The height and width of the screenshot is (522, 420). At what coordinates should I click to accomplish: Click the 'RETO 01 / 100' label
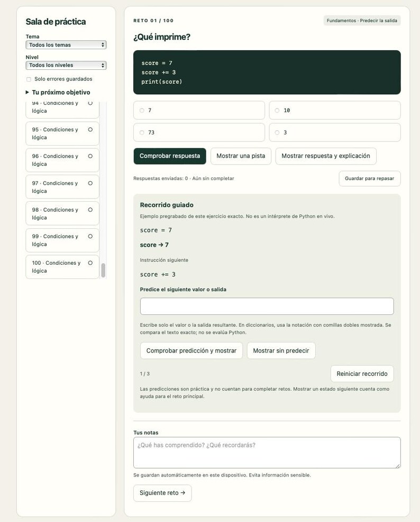[153, 21]
